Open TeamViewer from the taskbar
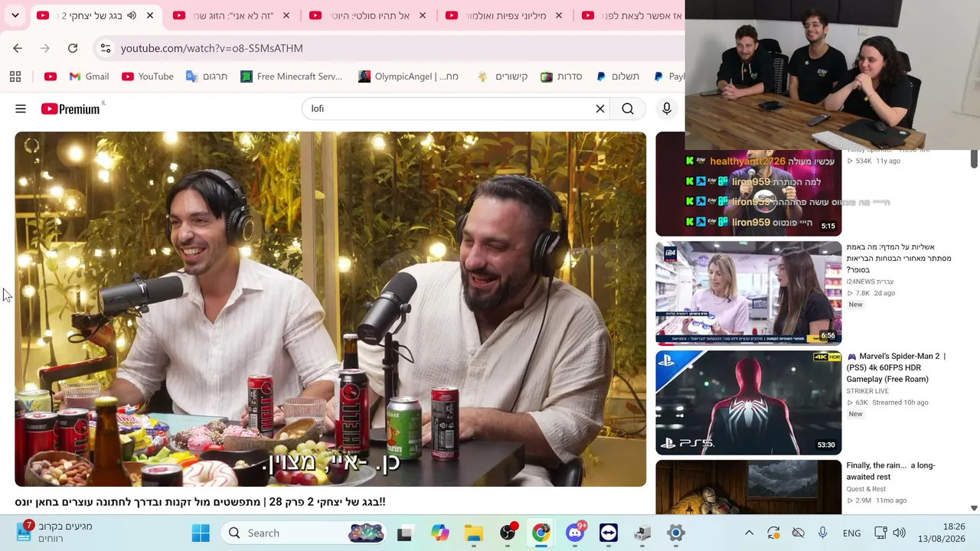980x551 pixels. tap(609, 533)
